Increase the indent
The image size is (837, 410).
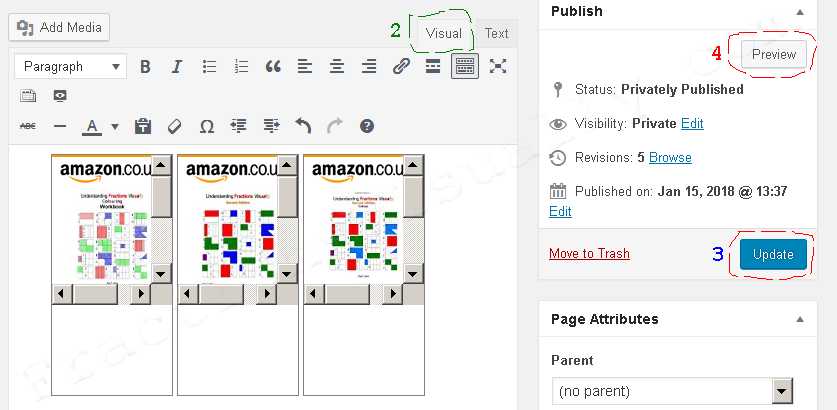pyautogui.click(x=271, y=127)
